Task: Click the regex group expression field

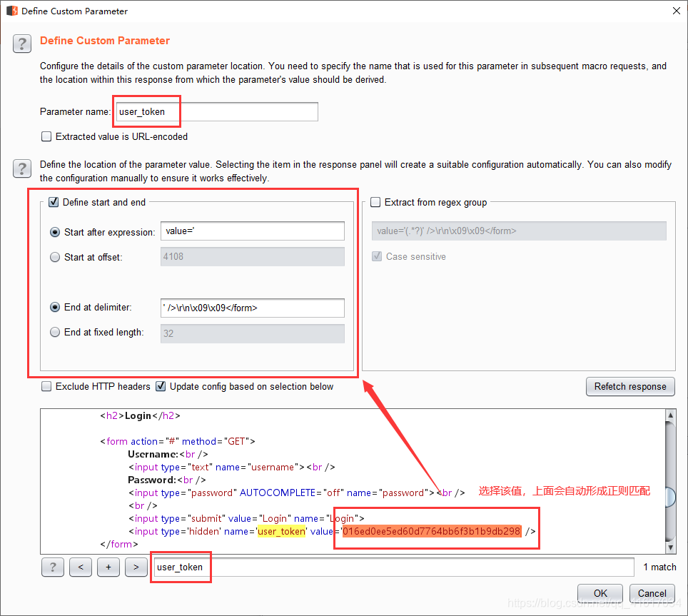Action: tap(519, 231)
